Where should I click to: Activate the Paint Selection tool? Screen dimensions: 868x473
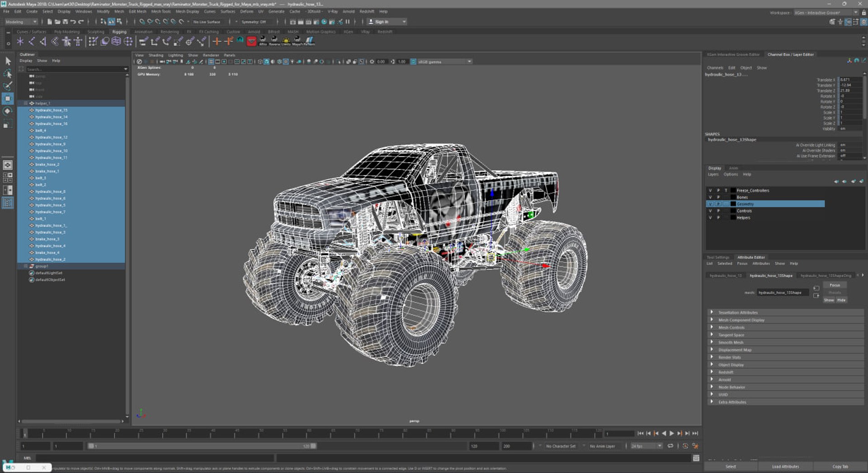(8, 85)
